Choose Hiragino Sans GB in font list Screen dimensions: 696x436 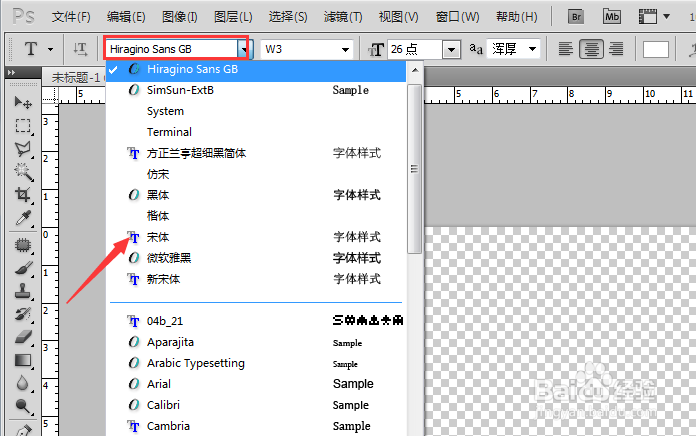click(x=256, y=69)
